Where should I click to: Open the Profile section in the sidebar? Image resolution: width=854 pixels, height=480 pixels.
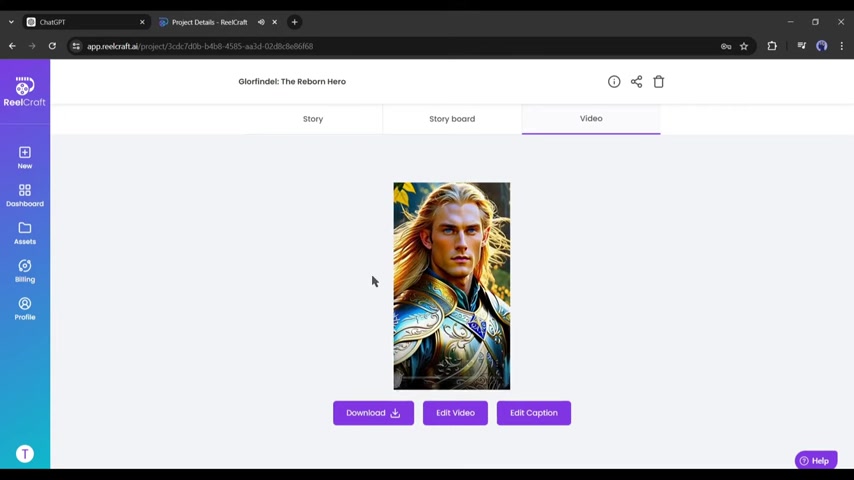[x=25, y=308]
